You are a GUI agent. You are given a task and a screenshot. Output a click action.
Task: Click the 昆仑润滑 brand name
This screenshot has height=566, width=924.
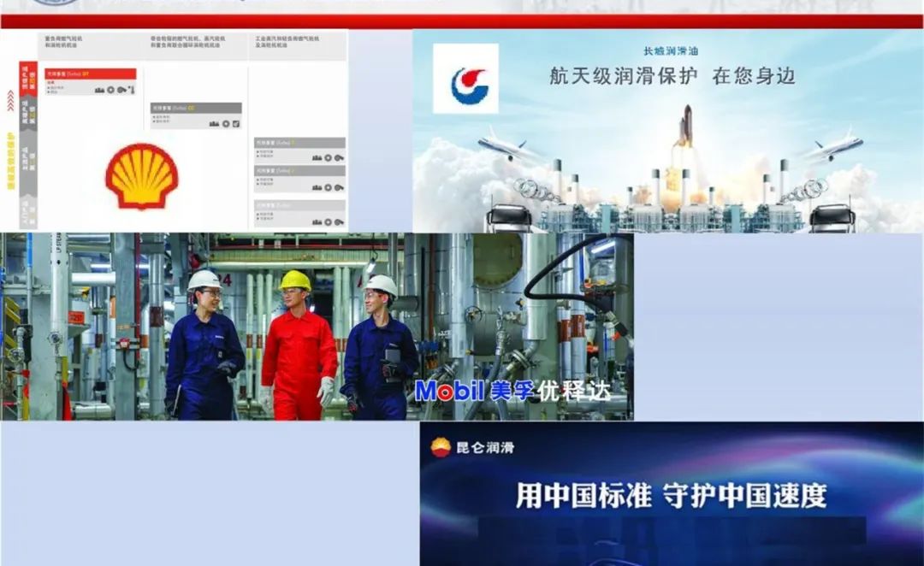pyautogui.click(x=485, y=448)
